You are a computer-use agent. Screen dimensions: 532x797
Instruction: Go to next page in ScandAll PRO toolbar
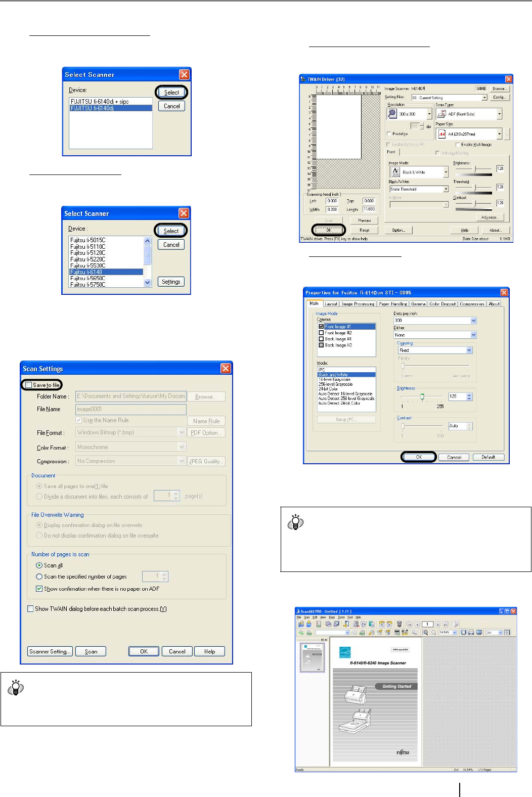pyautogui.click(x=438, y=624)
